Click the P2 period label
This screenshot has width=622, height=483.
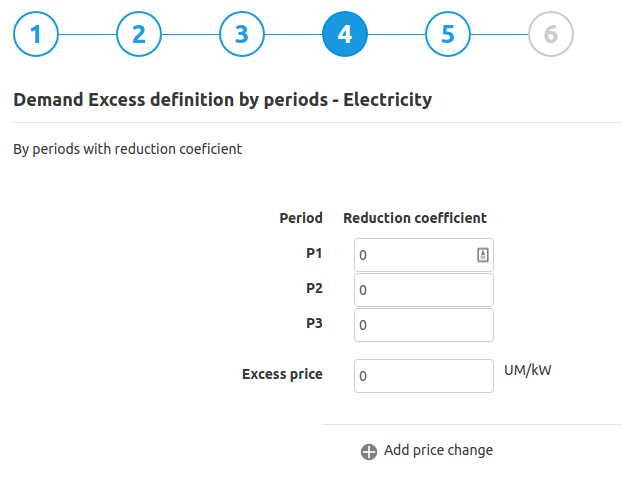[x=314, y=288]
